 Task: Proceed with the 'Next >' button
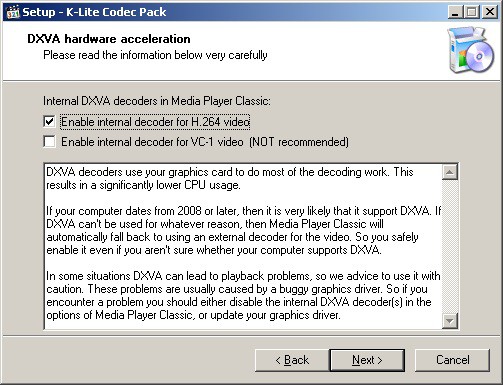tap(367, 360)
